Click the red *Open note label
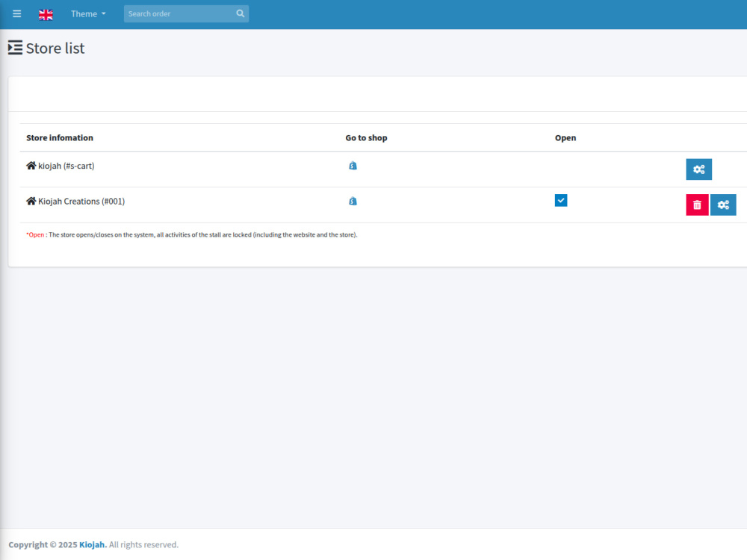 [x=35, y=234]
